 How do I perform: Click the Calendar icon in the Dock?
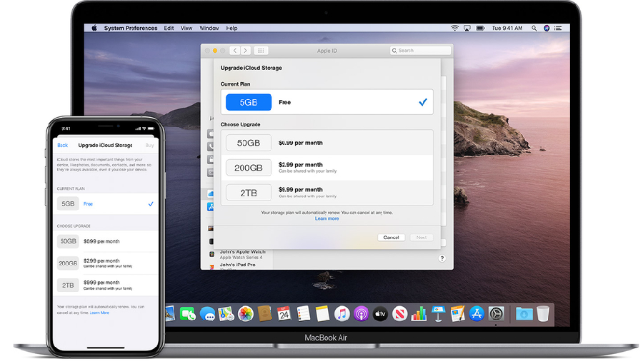(x=284, y=314)
